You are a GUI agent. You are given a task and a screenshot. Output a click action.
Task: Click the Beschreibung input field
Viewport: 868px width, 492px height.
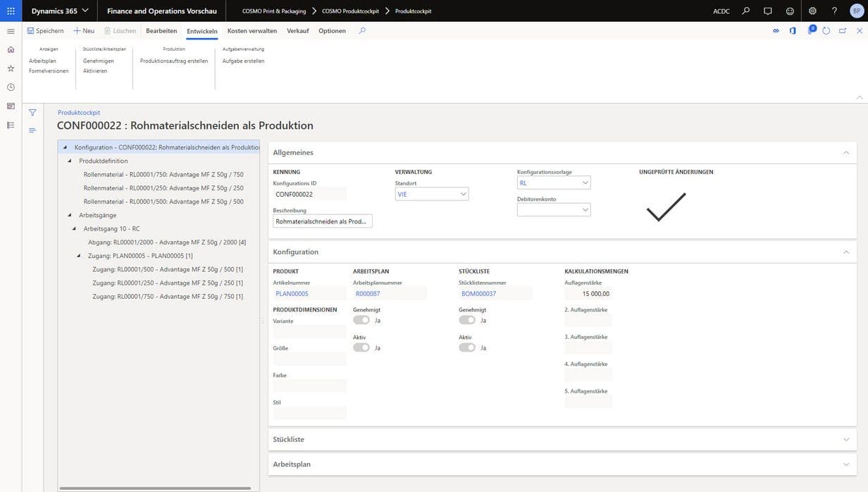click(x=322, y=221)
